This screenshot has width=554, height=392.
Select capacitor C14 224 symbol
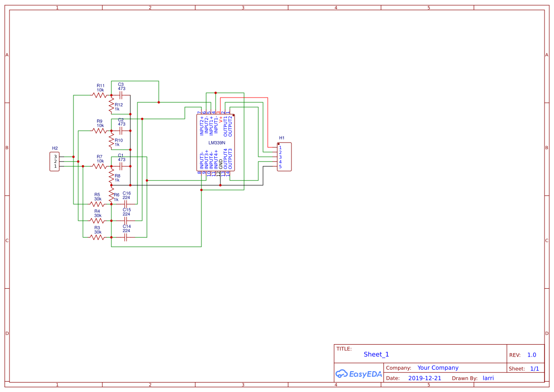126,238
